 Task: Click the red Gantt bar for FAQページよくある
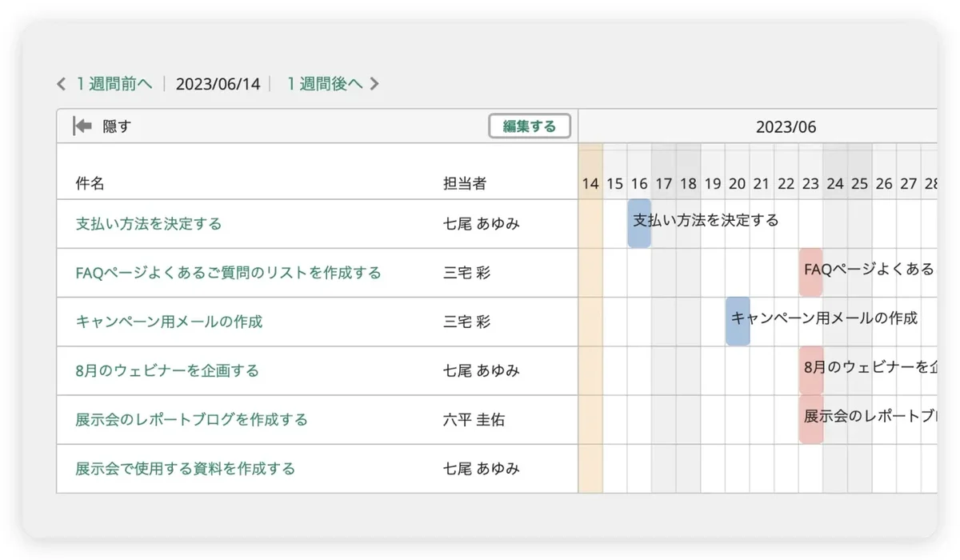pyautogui.click(x=810, y=272)
